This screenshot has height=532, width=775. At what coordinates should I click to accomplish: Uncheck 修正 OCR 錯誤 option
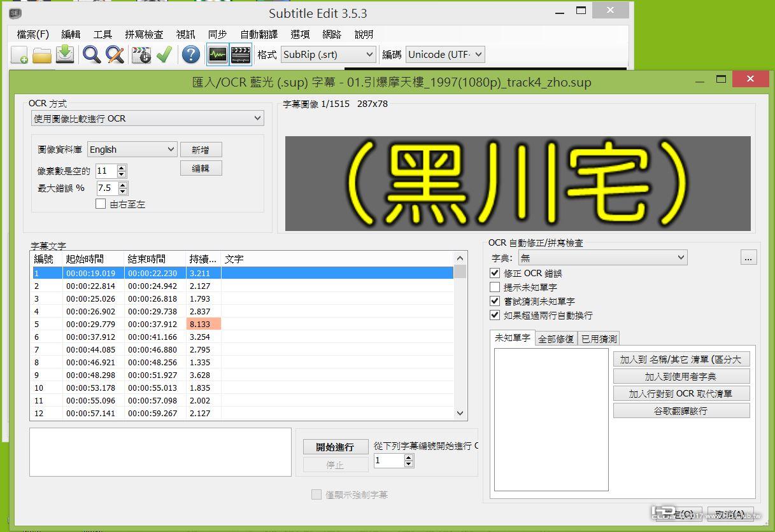495,273
